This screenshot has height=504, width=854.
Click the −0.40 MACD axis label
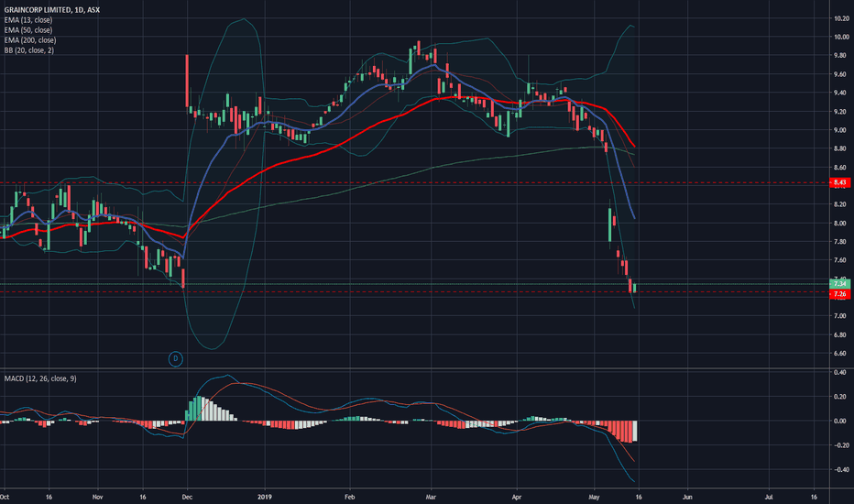pyautogui.click(x=841, y=470)
